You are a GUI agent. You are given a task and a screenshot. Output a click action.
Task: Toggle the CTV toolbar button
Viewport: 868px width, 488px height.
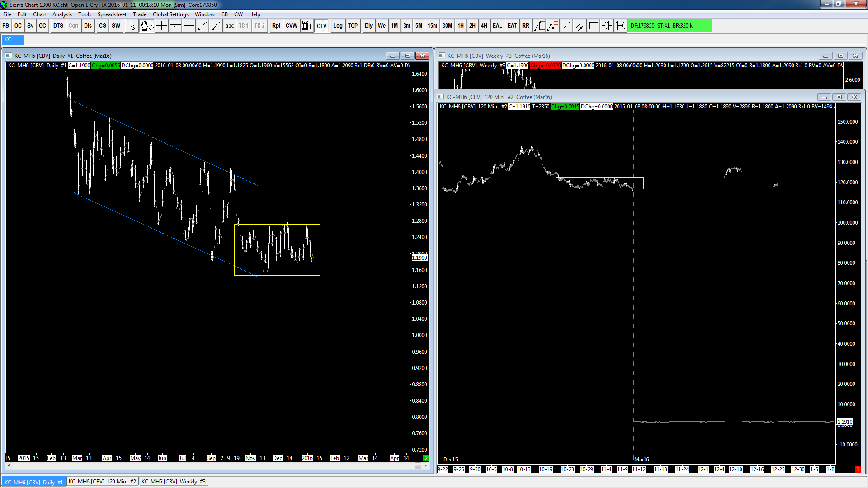(321, 26)
